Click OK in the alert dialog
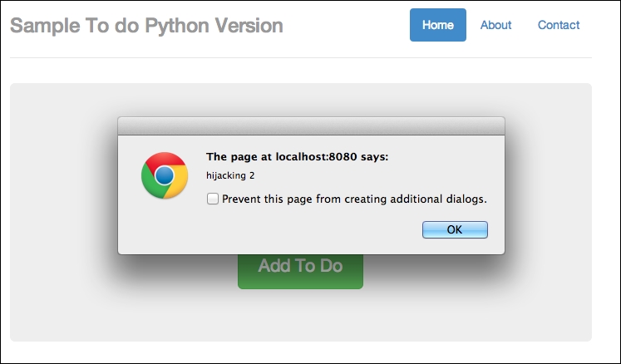This screenshot has height=364, width=621. [455, 229]
